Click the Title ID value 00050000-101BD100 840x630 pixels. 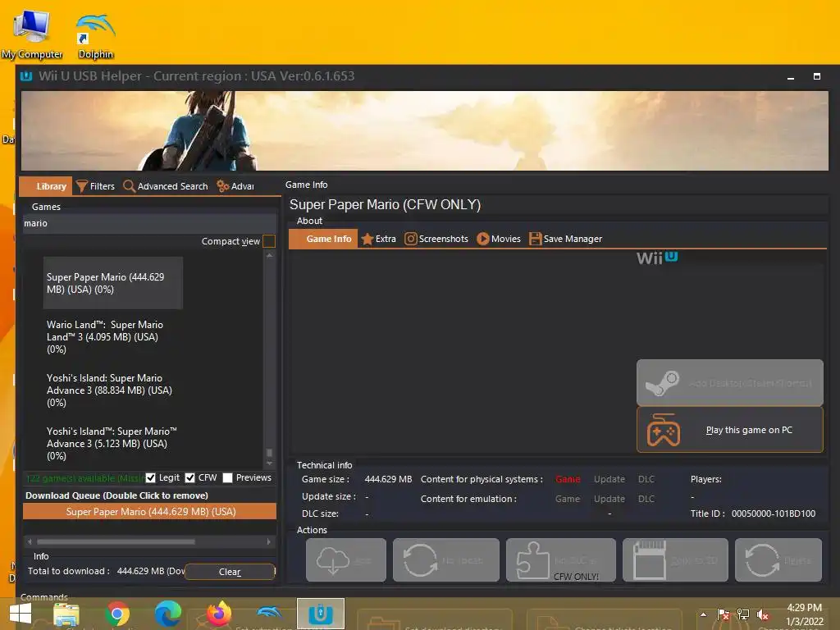pos(774,514)
